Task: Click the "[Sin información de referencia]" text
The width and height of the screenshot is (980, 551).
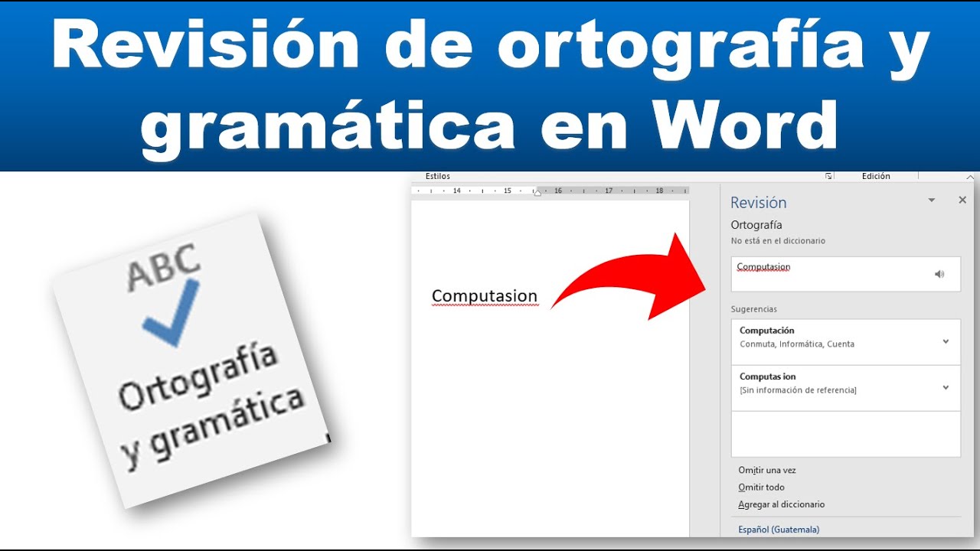Action: 798,390
